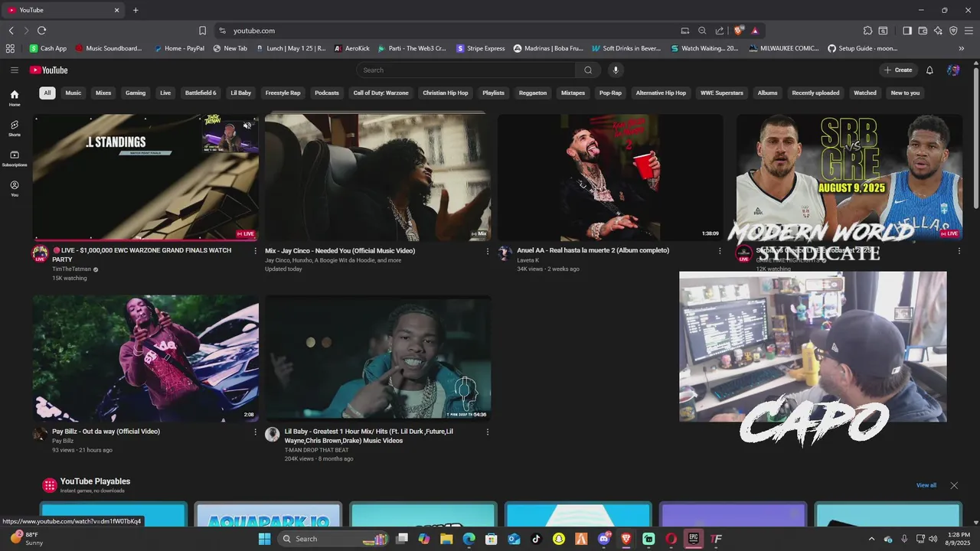Open Snapchat from the taskbar
Screen dimensions: 980x551
click(x=559, y=539)
